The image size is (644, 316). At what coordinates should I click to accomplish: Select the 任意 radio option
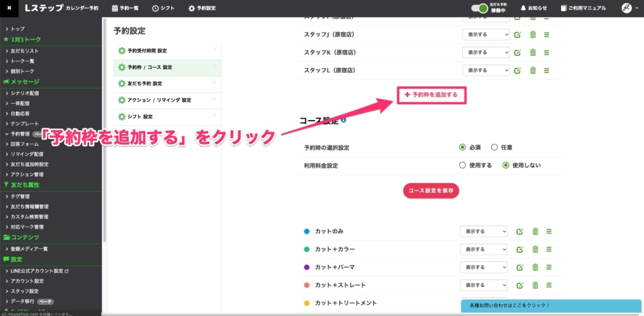pyautogui.click(x=494, y=147)
